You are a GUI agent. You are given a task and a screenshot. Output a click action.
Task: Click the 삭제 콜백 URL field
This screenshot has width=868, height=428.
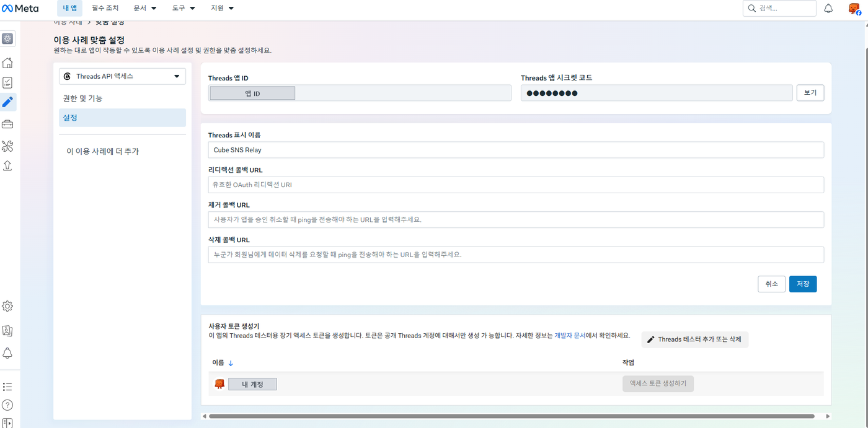pos(516,255)
